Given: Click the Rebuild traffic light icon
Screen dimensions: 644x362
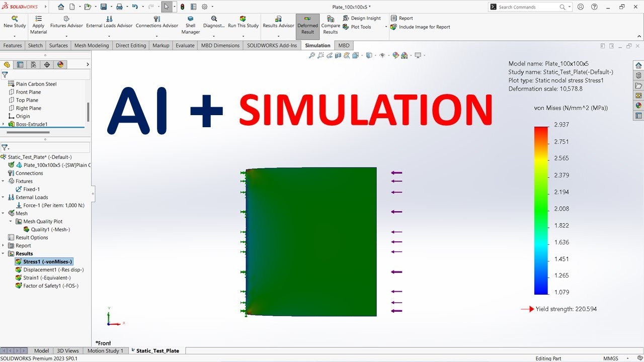Looking at the screenshot, I should tap(182, 7).
